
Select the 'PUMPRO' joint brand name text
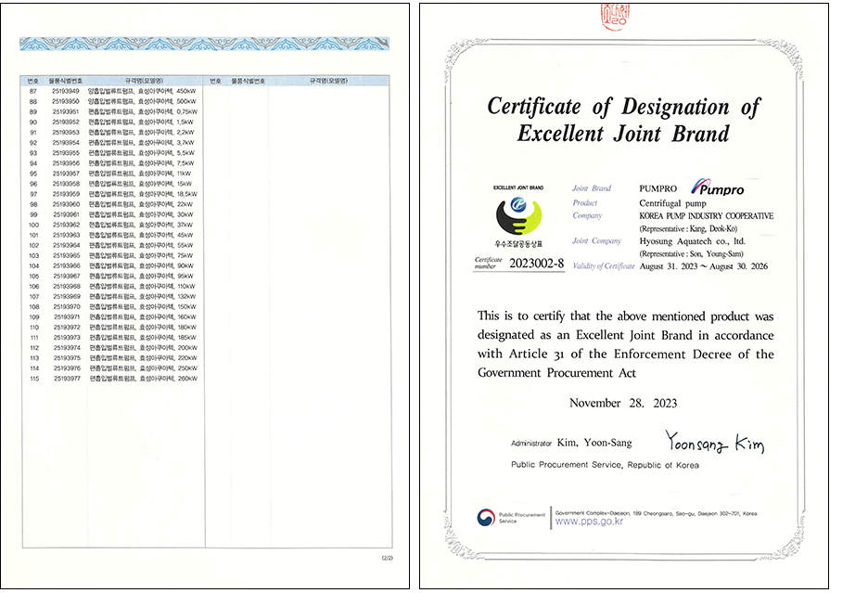(x=657, y=188)
